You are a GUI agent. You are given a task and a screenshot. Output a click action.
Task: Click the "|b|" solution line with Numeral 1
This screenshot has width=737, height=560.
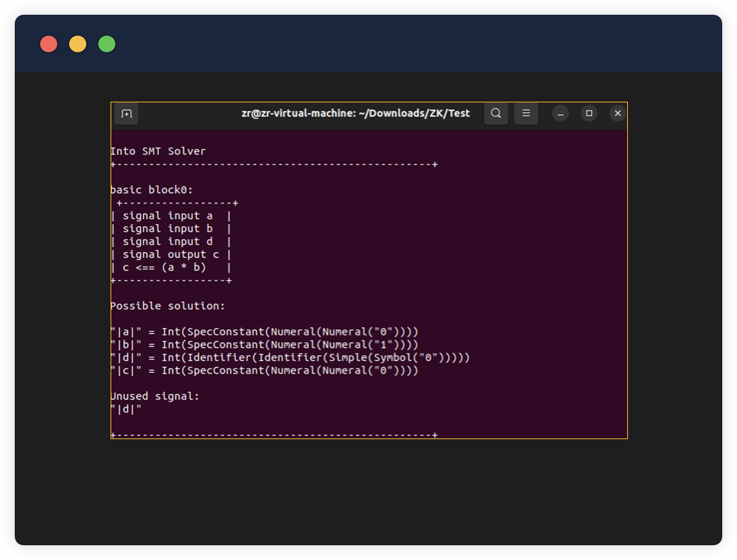[x=265, y=345]
